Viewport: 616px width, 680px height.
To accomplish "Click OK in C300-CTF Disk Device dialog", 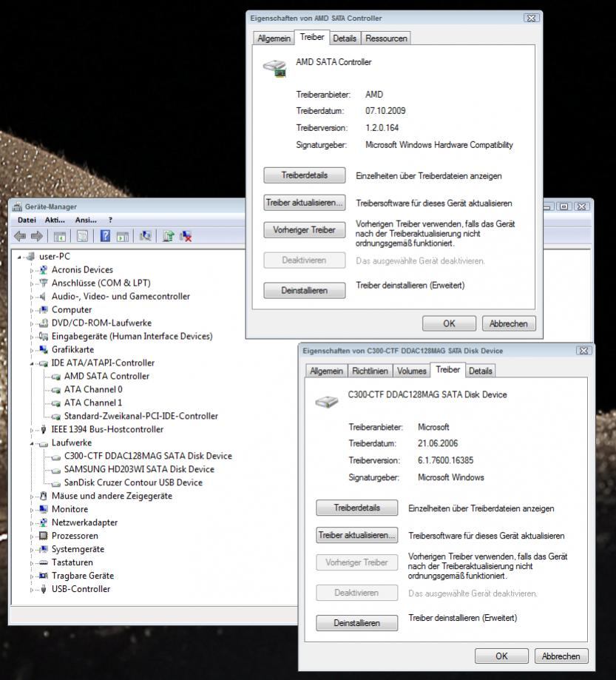I will click(501, 656).
